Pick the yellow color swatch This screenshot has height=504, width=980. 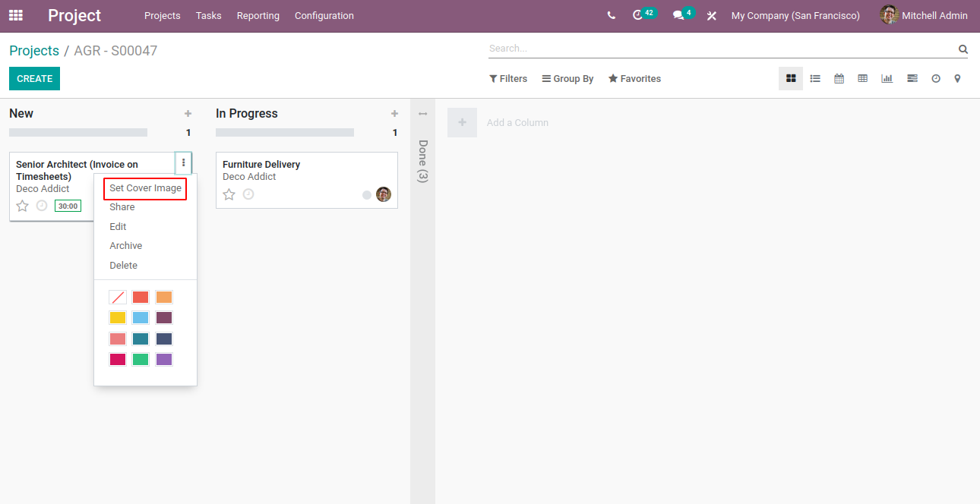pyautogui.click(x=118, y=318)
